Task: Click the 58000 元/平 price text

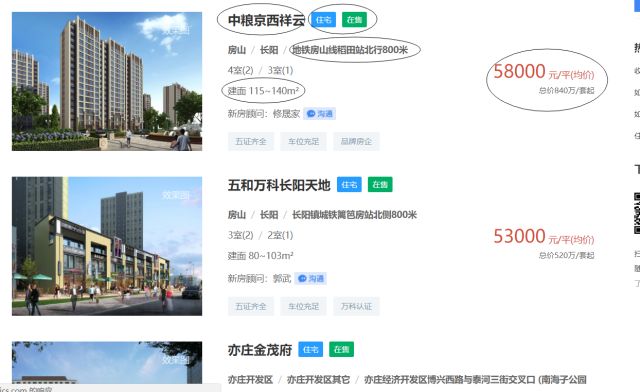Action: [544, 72]
